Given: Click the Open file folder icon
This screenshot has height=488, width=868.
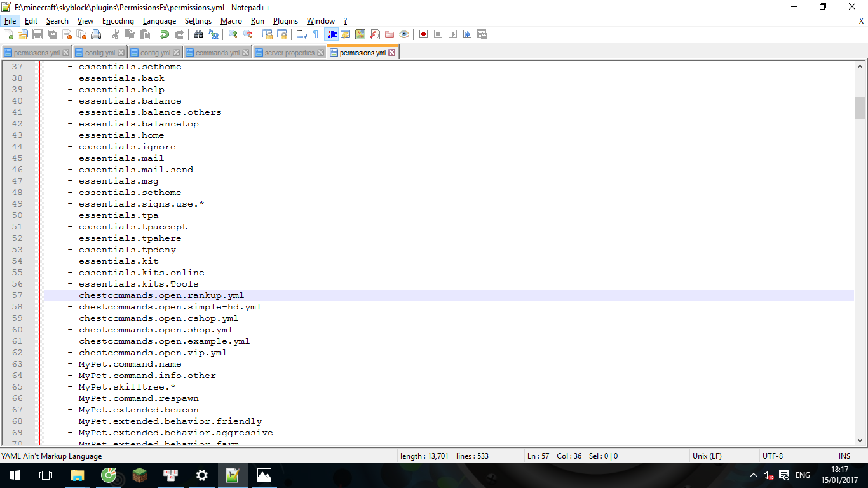Looking at the screenshot, I should coord(23,34).
